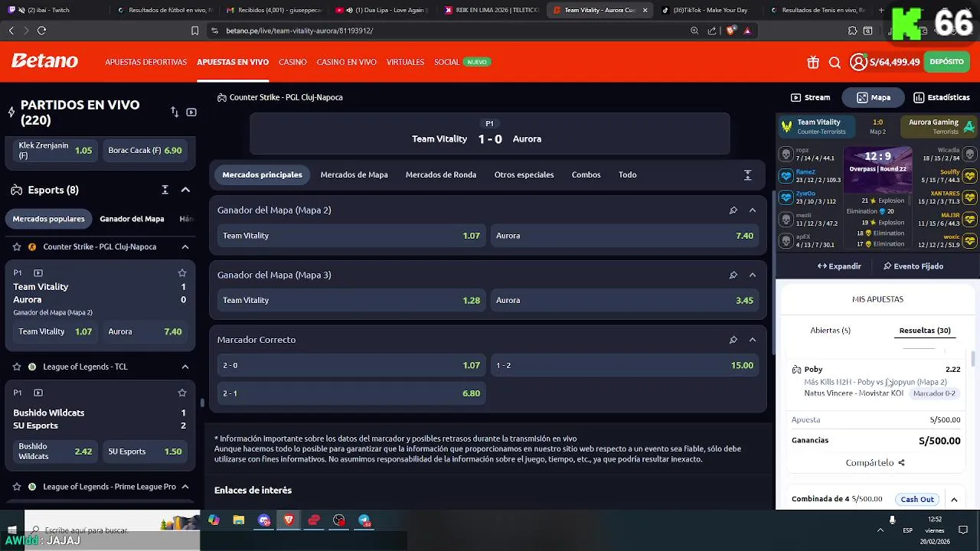Collapse the Counter Strike - PGL Cluj-Napoca list
This screenshot has height=551, width=980.
pyautogui.click(x=185, y=247)
